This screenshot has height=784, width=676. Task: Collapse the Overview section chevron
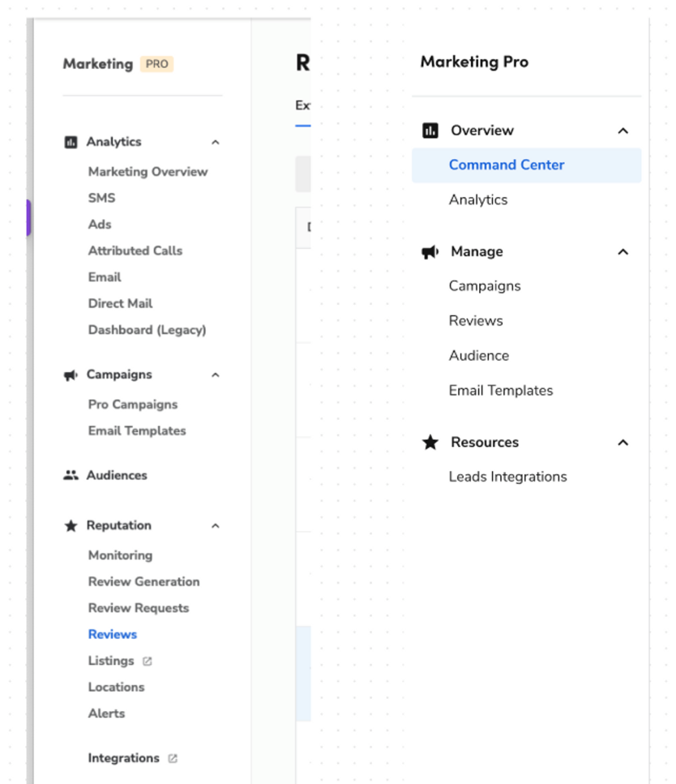coord(623,131)
